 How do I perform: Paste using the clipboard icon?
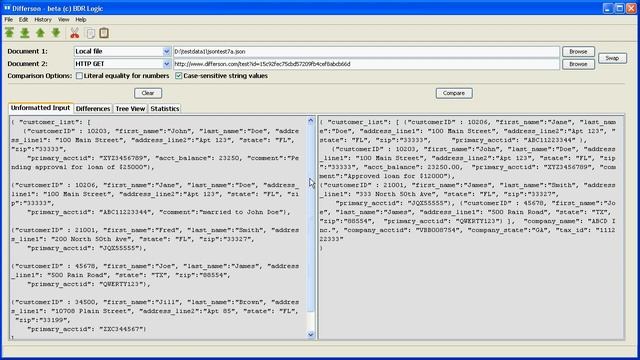tap(104, 33)
